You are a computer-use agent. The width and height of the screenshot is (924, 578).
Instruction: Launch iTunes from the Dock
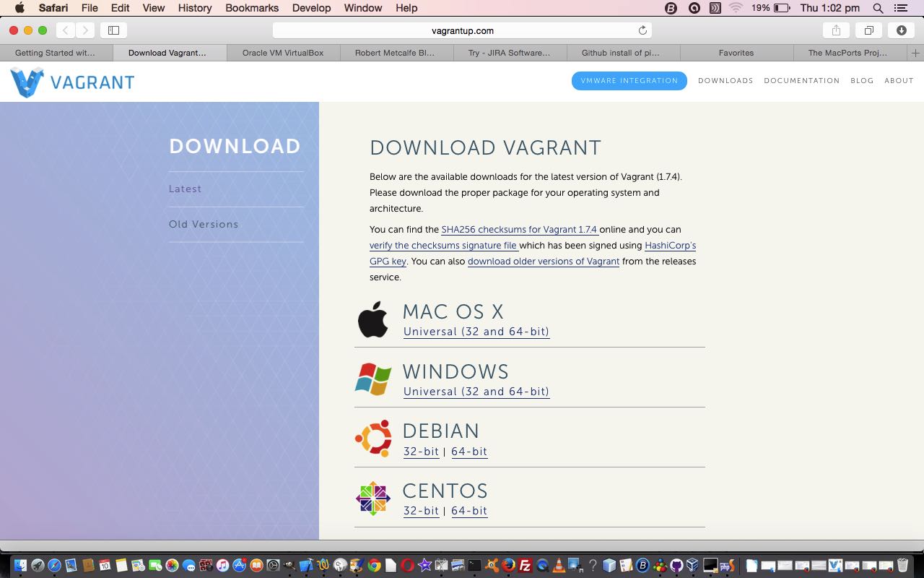[222, 565]
